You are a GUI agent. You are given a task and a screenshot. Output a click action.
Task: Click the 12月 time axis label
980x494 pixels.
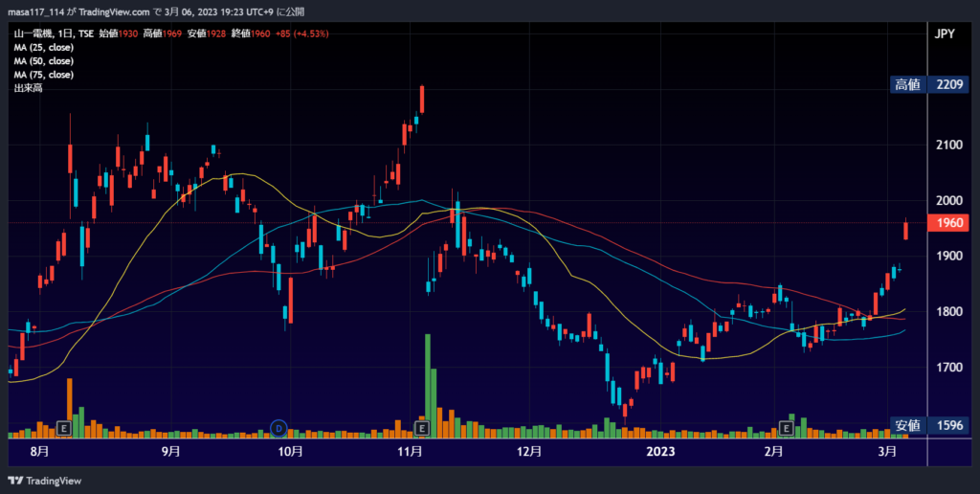pos(528,452)
